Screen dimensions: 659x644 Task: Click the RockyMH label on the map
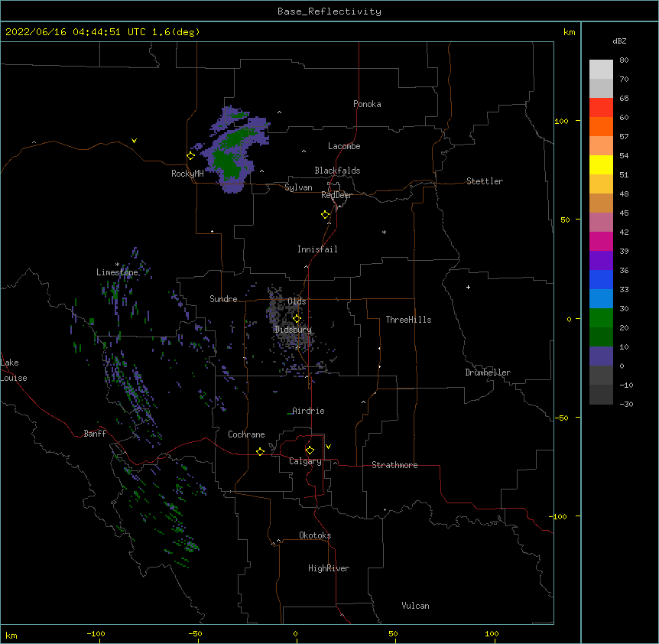pos(187,174)
